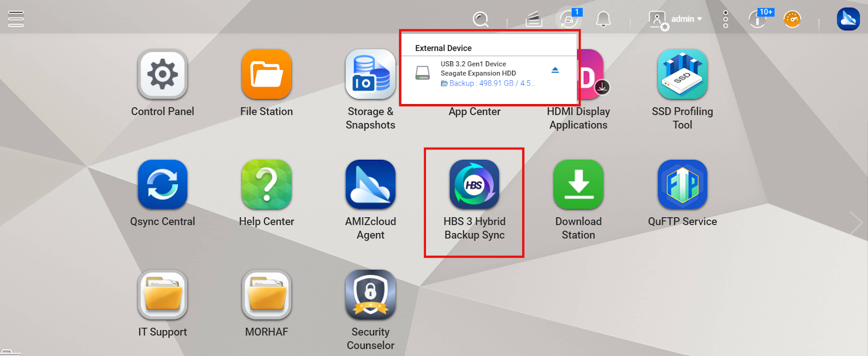The image size is (868, 356).
Task: Launch File Station
Action: pyautogui.click(x=266, y=74)
